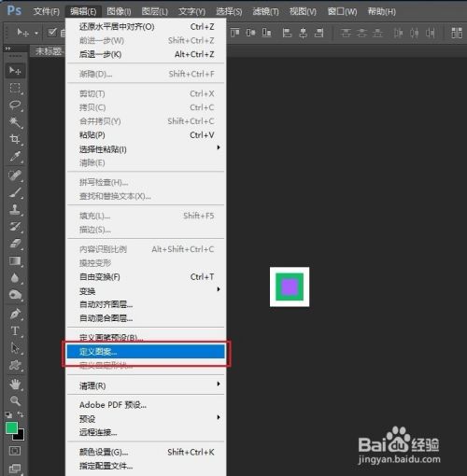Screen dimensions: 467x476
Task: Select the Healing Brush tool
Action: [15, 175]
